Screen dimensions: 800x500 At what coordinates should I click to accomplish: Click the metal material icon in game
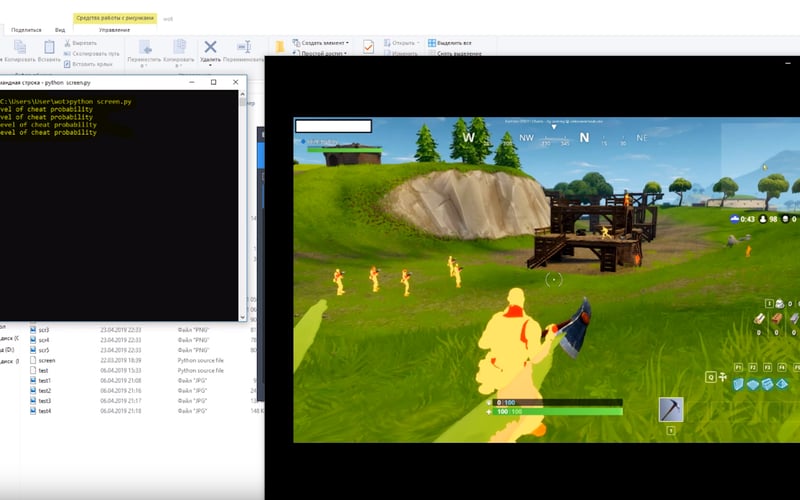[794, 319]
